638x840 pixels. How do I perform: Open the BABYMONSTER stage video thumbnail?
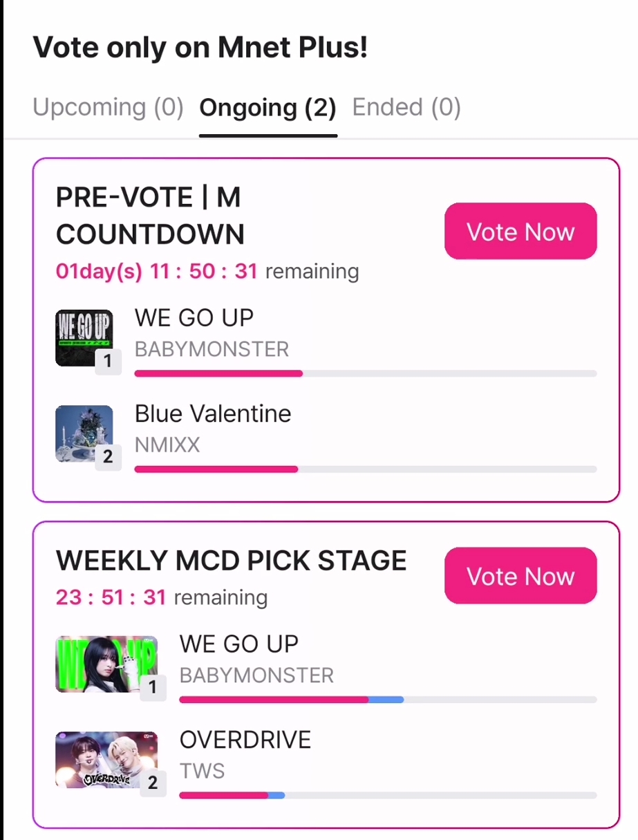[104, 662]
